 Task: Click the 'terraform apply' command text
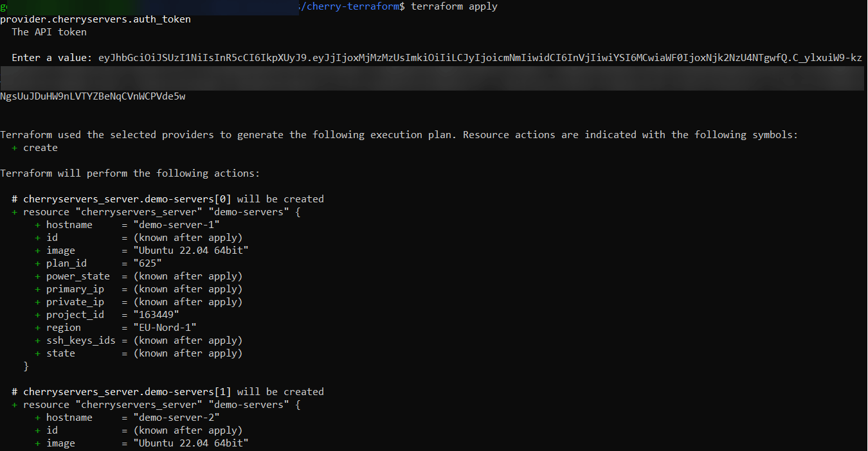pos(454,6)
